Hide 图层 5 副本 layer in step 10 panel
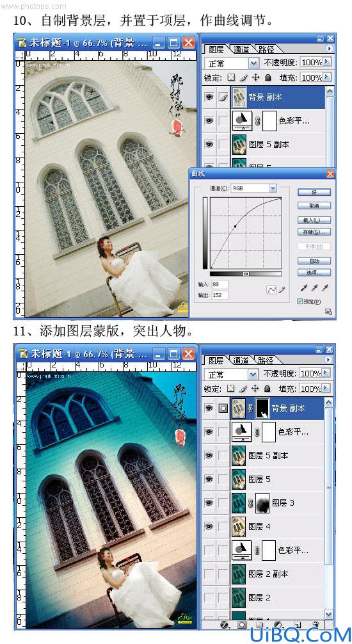This screenshot has height=644, width=352. [x=209, y=144]
